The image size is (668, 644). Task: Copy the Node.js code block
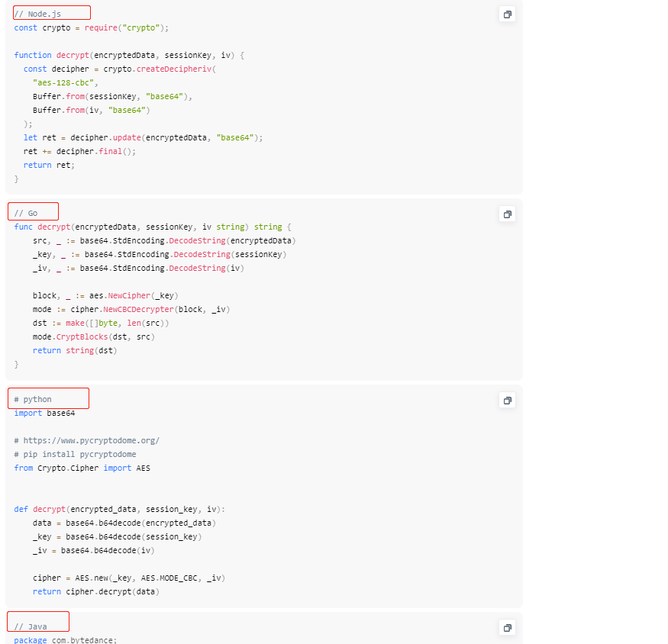(x=507, y=14)
